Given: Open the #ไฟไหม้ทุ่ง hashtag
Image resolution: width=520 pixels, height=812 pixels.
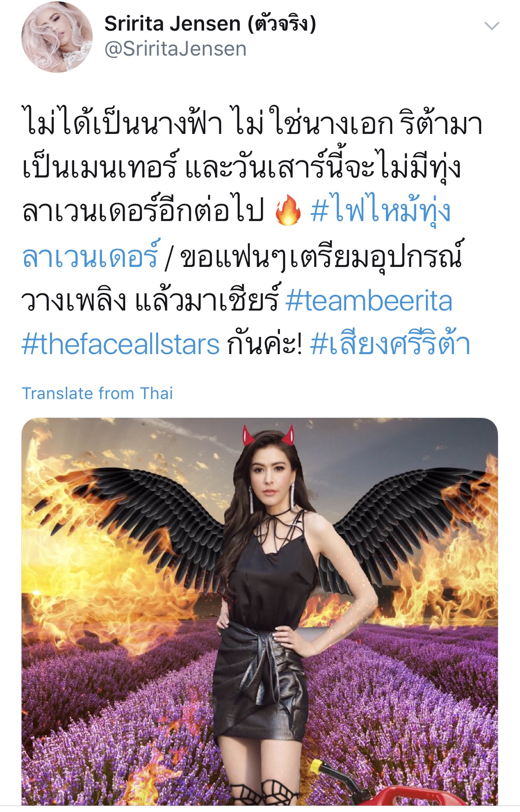Looking at the screenshot, I should (x=380, y=210).
